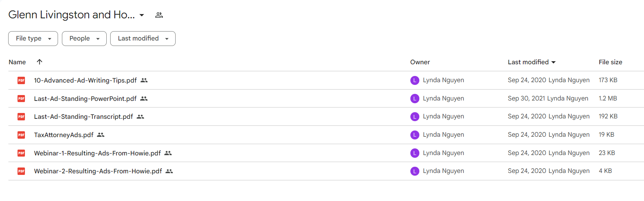Click the File size column header
Screen dimensions: 644x201
pos(610,62)
